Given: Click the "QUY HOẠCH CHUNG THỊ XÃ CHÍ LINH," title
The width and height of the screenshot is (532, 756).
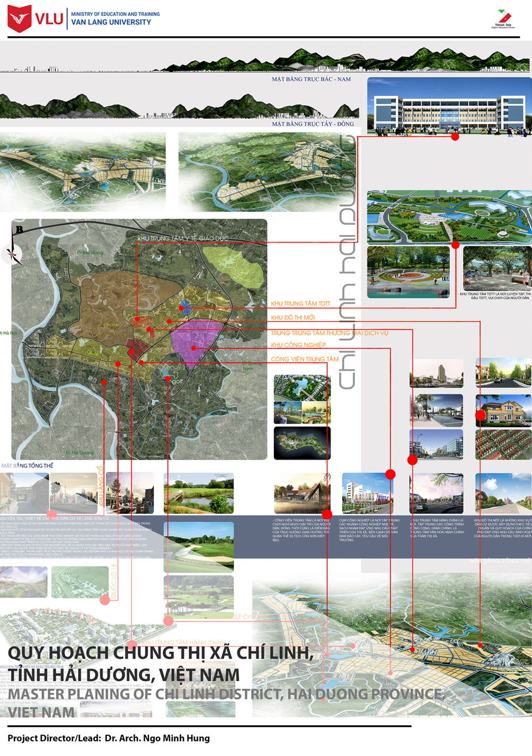Looking at the screenshot, I should 161,653.
